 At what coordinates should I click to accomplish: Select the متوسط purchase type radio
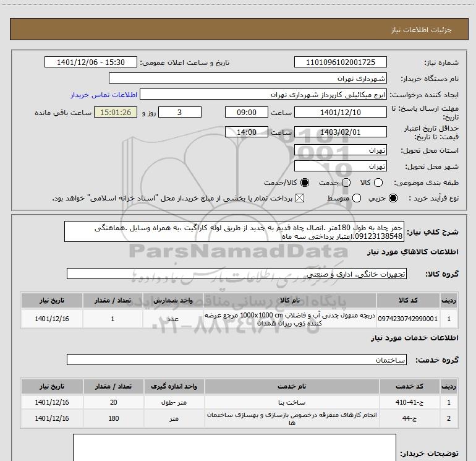coord(357,199)
